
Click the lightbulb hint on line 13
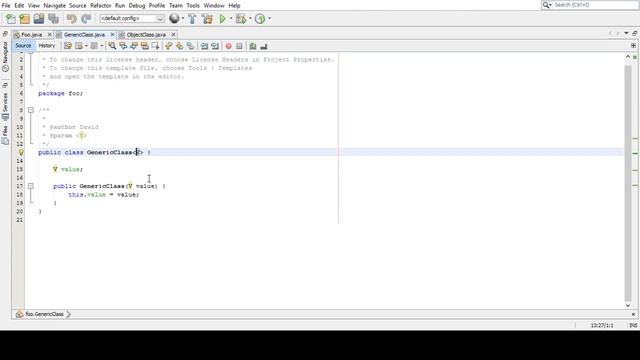[21, 152]
